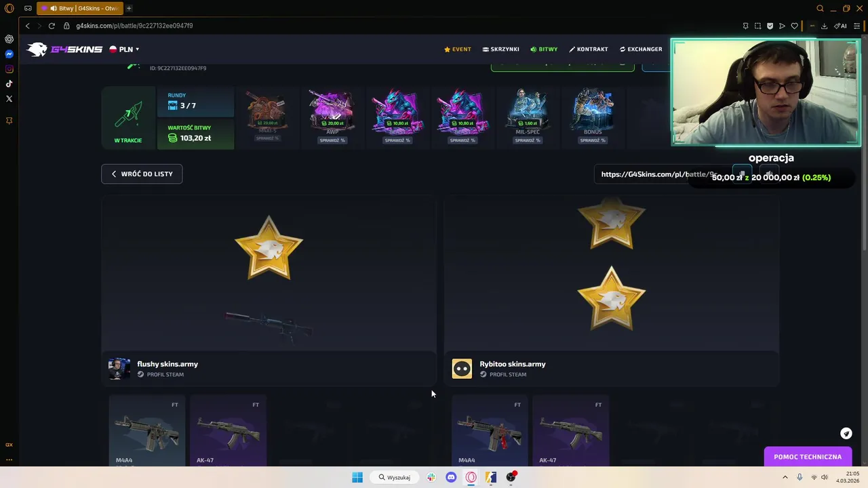Select the BONUS case thumbnail
The width and height of the screenshot is (868, 488).
click(593, 110)
